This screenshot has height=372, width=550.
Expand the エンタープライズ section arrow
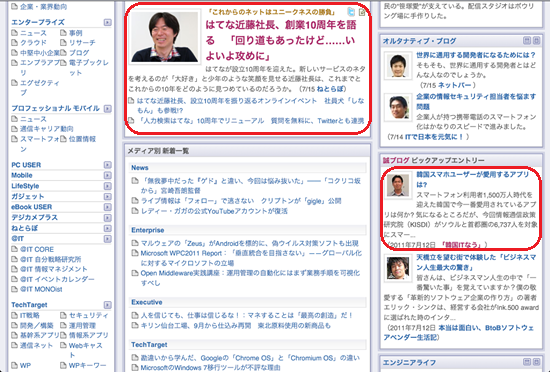[107, 22]
